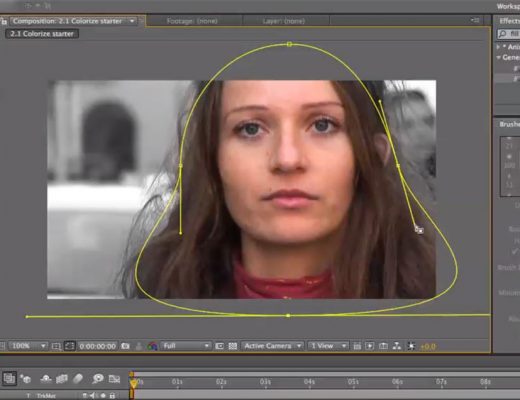The image size is (520, 400).
Task: Open the Active Camera view dropdown
Action: coord(272,346)
